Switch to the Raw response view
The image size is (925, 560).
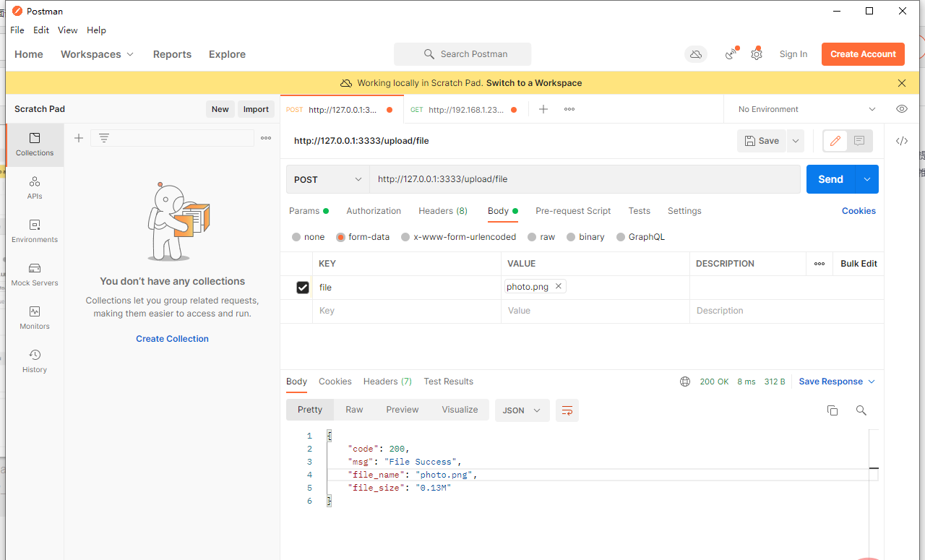(x=354, y=410)
